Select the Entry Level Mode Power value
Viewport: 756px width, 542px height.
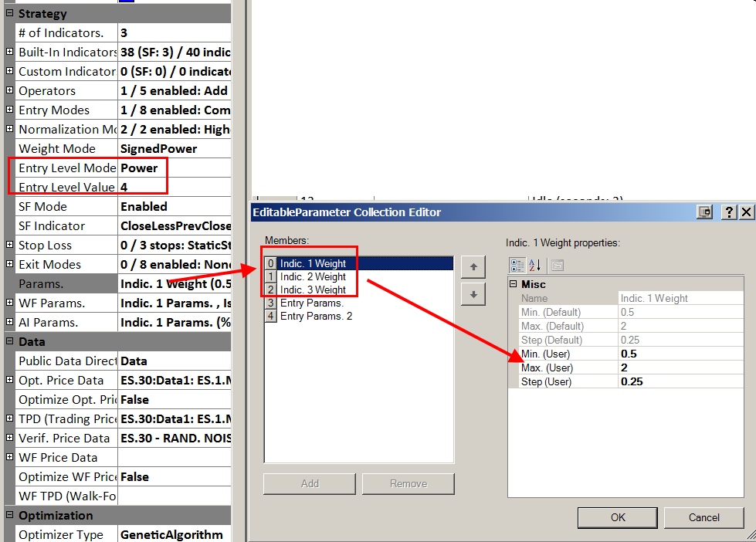tap(175, 168)
